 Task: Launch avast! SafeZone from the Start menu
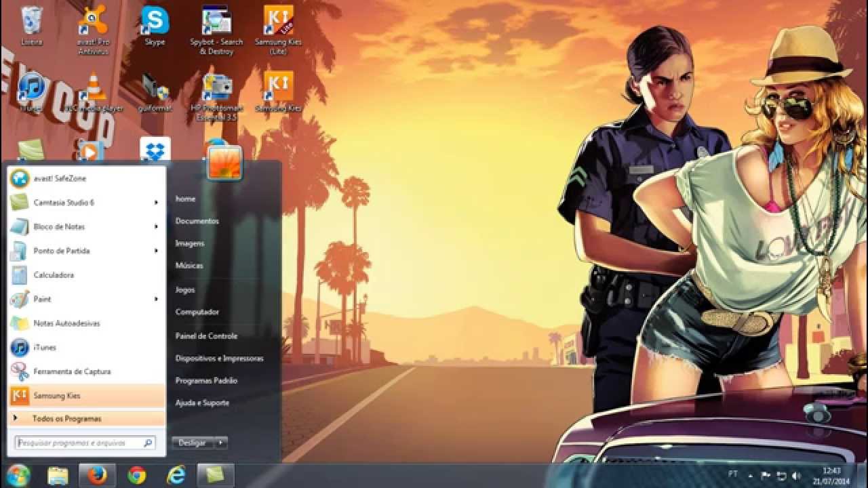click(87, 178)
